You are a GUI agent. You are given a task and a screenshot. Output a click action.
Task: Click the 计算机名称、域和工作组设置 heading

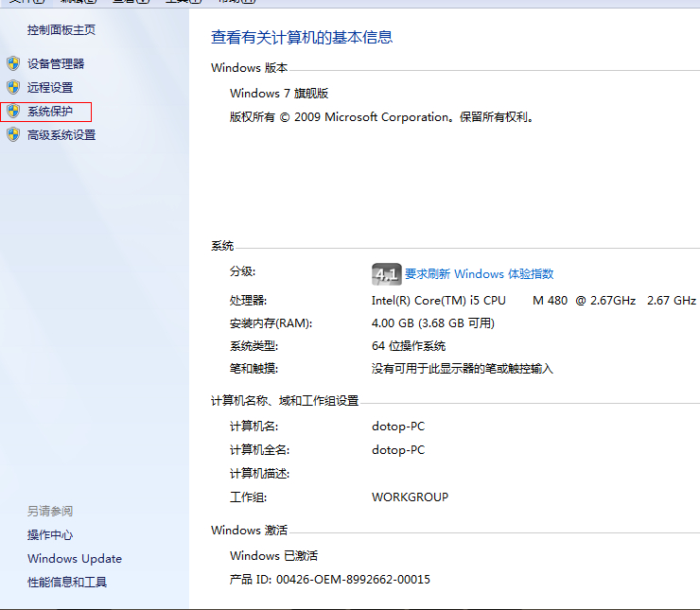pos(285,401)
